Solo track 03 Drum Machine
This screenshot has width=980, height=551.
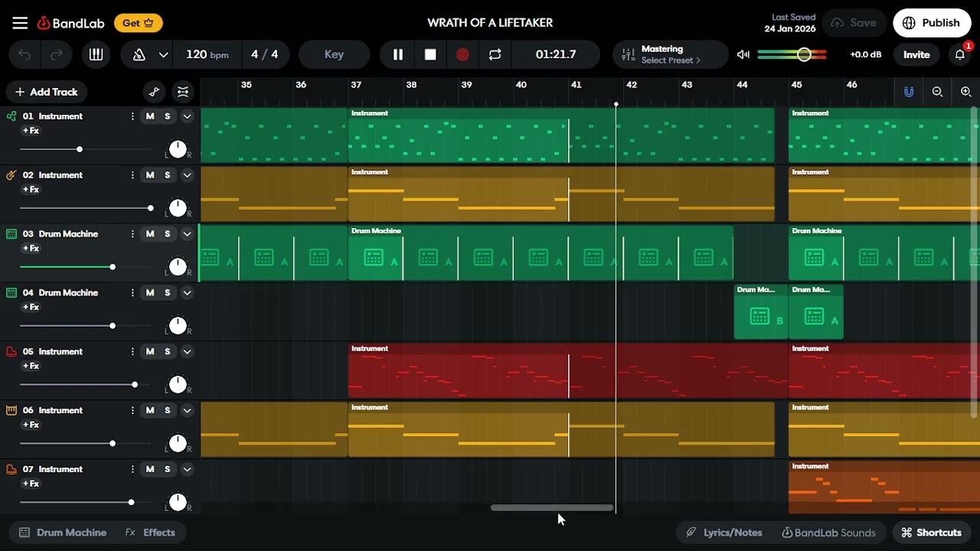tap(168, 234)
